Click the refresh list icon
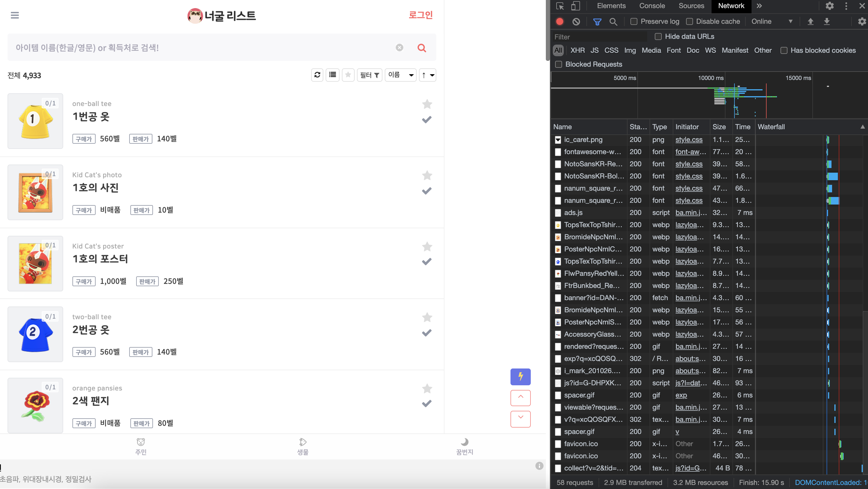 coord(317,75)
